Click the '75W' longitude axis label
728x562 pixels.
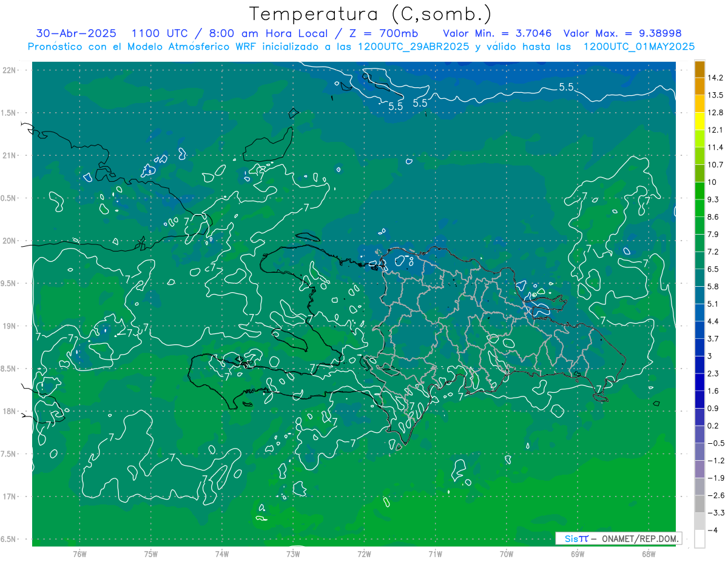click(x=151, y=554)
